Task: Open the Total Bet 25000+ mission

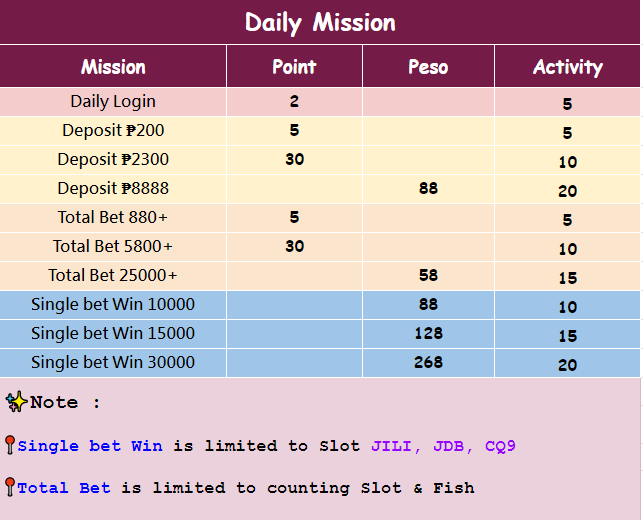Action: point(113,276)
